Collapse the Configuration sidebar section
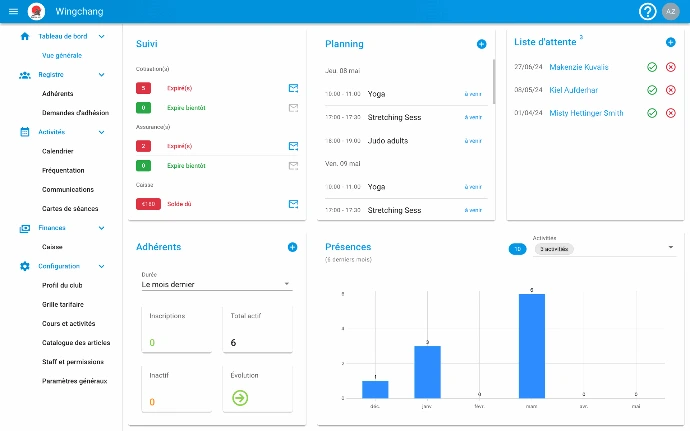This screenshot has width=690, height=431. click(102, 267)
